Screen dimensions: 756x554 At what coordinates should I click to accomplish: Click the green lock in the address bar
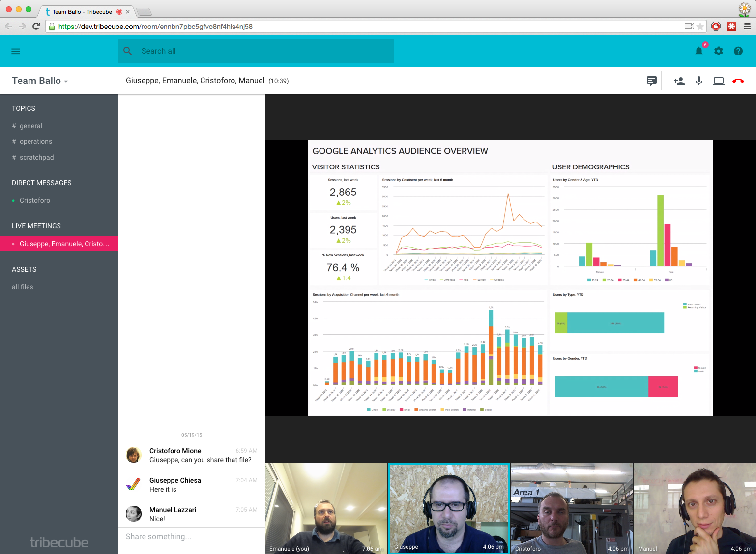52,27
